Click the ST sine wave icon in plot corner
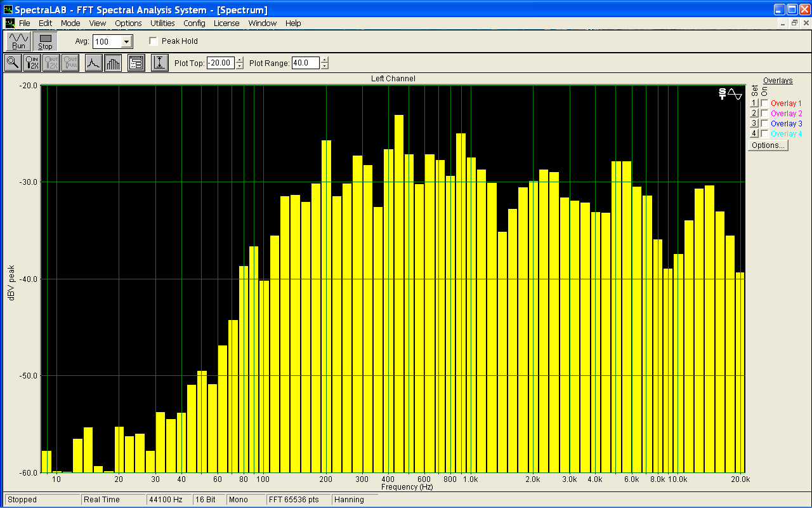Image resolution: width=812 pixels, height=508 pixels. [730, 94]
